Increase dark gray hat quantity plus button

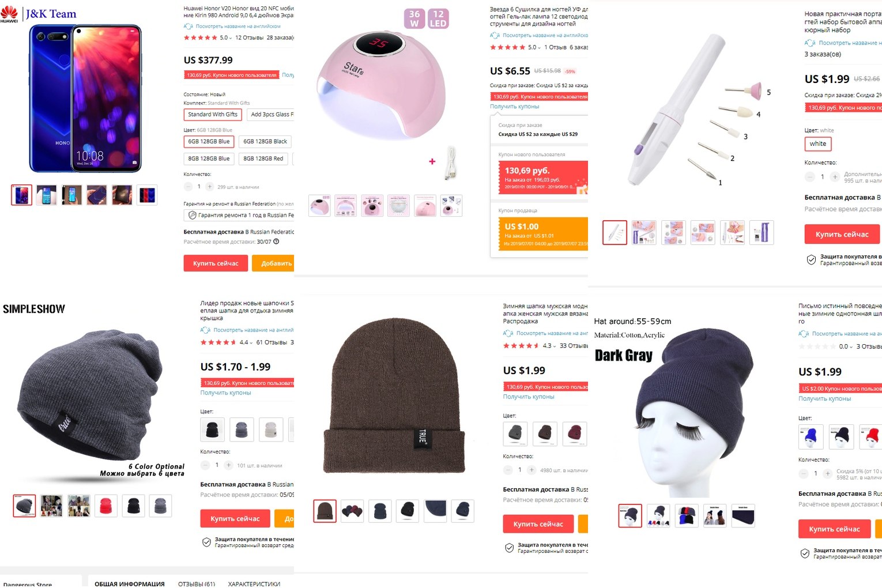click(x=827, y=474)
